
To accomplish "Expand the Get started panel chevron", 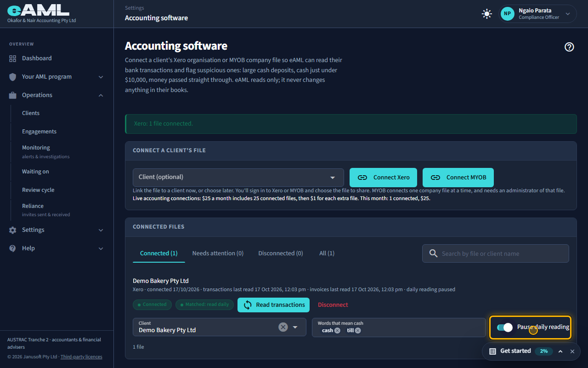I will pyautogui.click(x=560, y=351).
